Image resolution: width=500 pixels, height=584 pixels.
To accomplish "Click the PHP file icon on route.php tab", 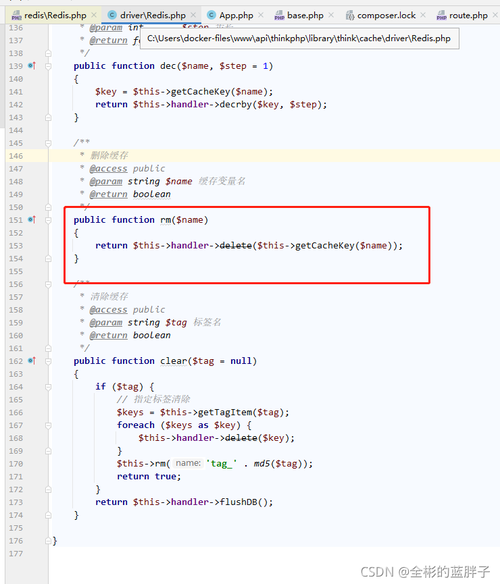I will (442, 15).
